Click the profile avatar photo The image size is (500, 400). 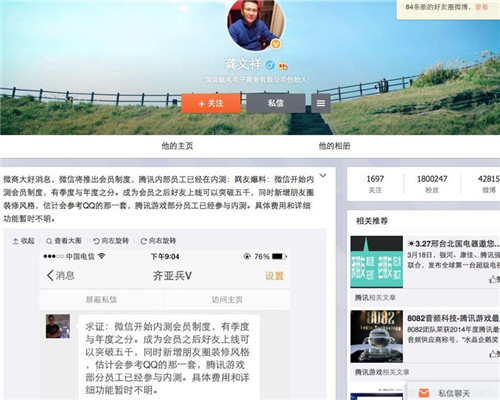pyautogui.click(x=256, y=24)
